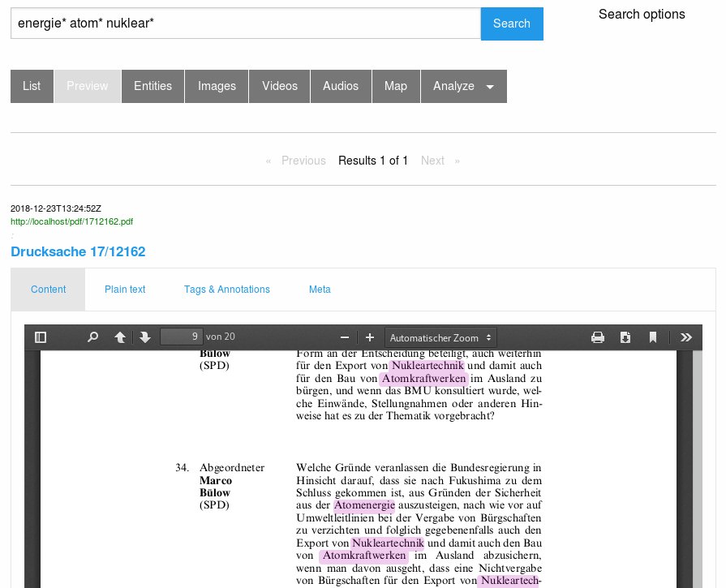Open the Automatischer Zoom dropdown
Screen dimensions: 726x588
point(440,338)
